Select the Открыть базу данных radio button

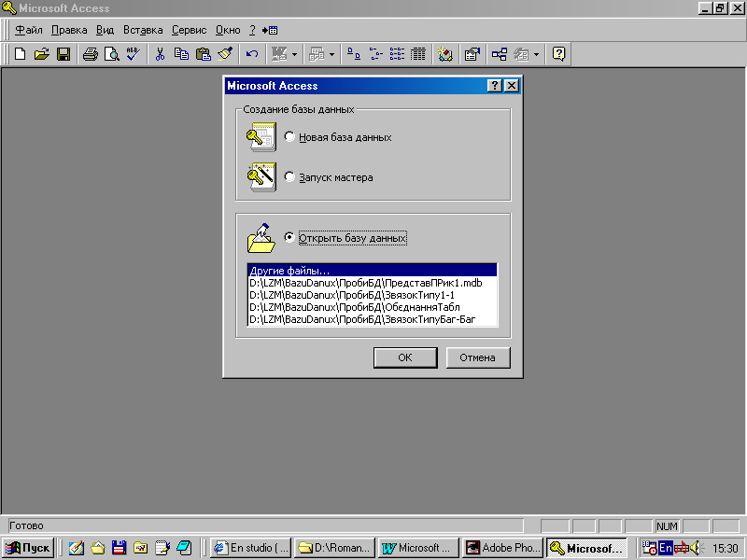pos(289,237)
